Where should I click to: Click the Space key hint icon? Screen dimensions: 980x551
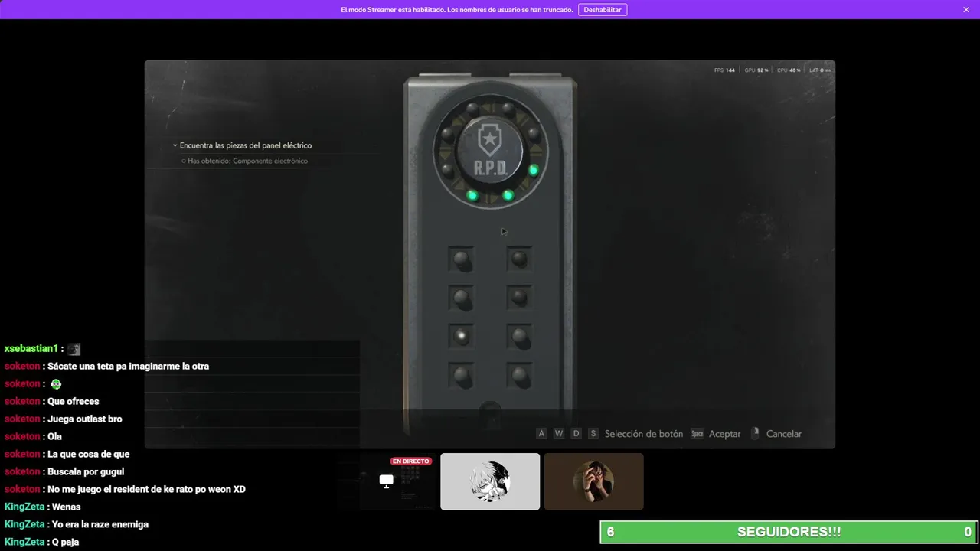pyautogui.click(x=697, y=434)
